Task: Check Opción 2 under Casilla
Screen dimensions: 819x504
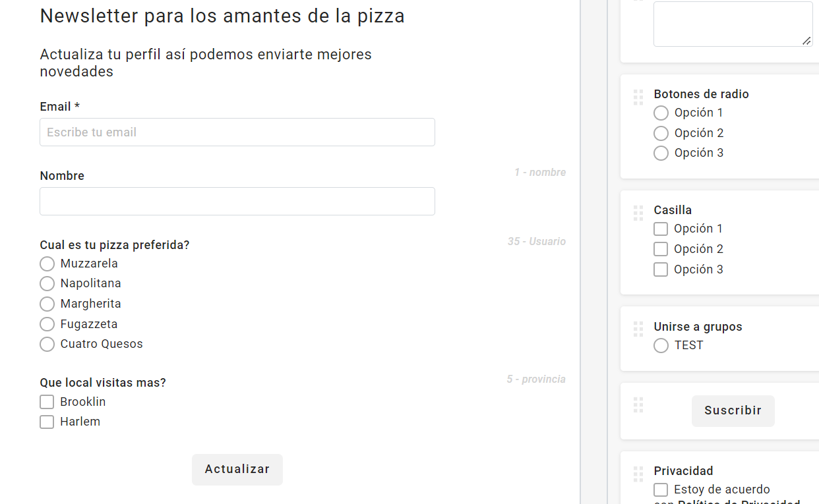Action: pos(661,249)
